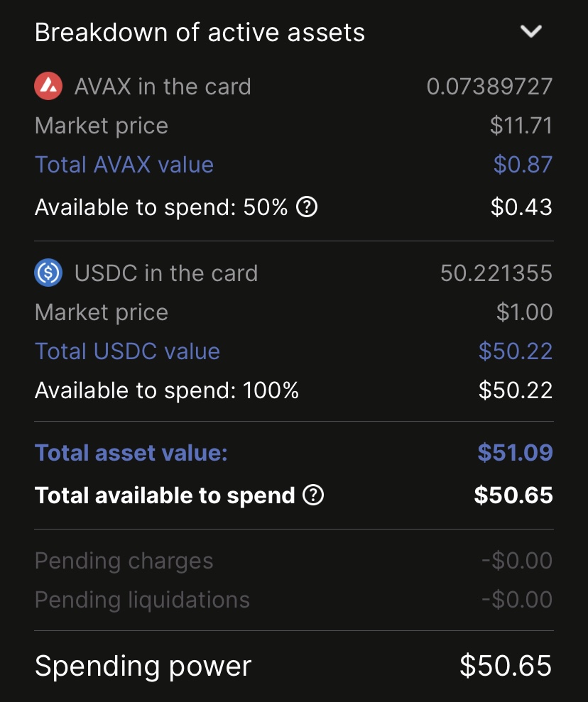This screenshot has width=588, height=702.
Task: Select the AVAX in the card row
Action: click(163, 87)
